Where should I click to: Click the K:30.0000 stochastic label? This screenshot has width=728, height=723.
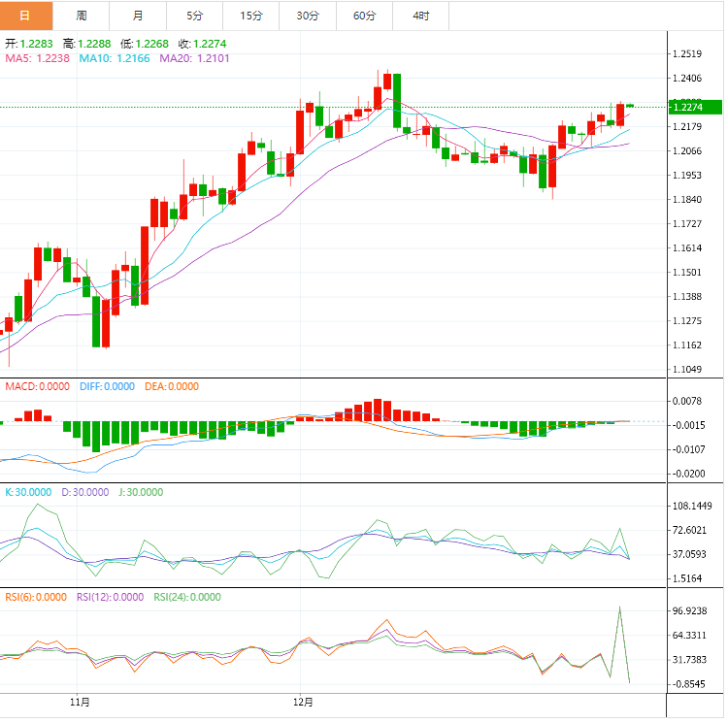click(x=29, y=492)
